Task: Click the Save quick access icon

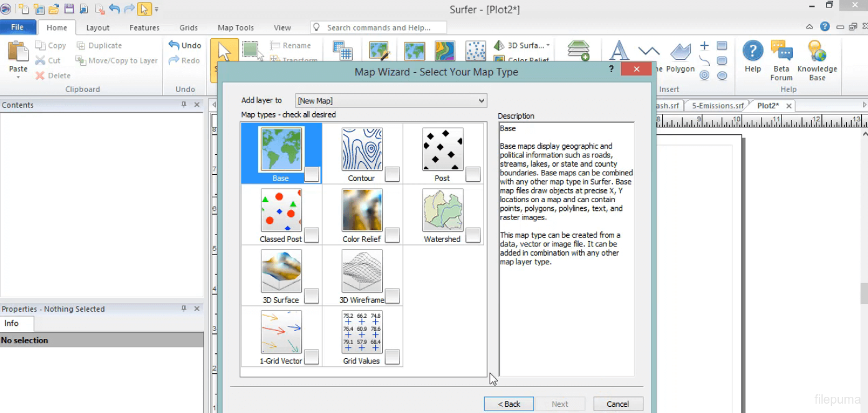Action: [69, 9]
